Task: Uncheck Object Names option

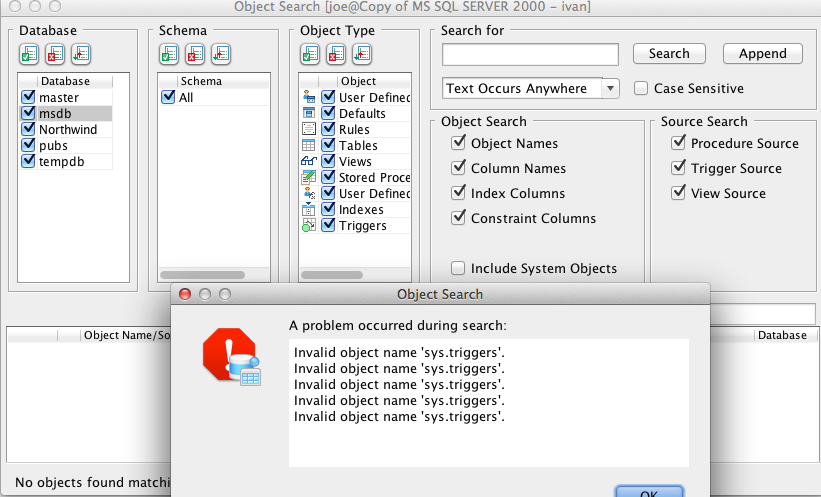Action: tap(458, 142)
